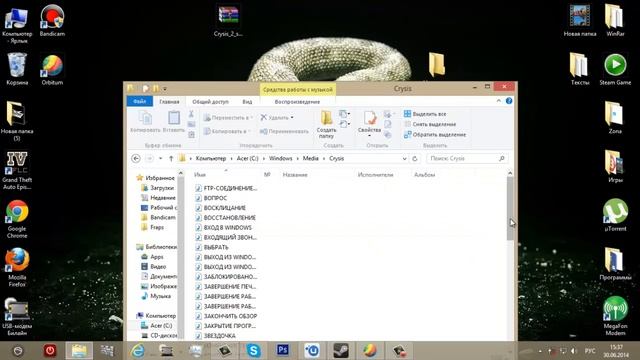Open the Bandicam desktop shortcut

tap(52, 20)
